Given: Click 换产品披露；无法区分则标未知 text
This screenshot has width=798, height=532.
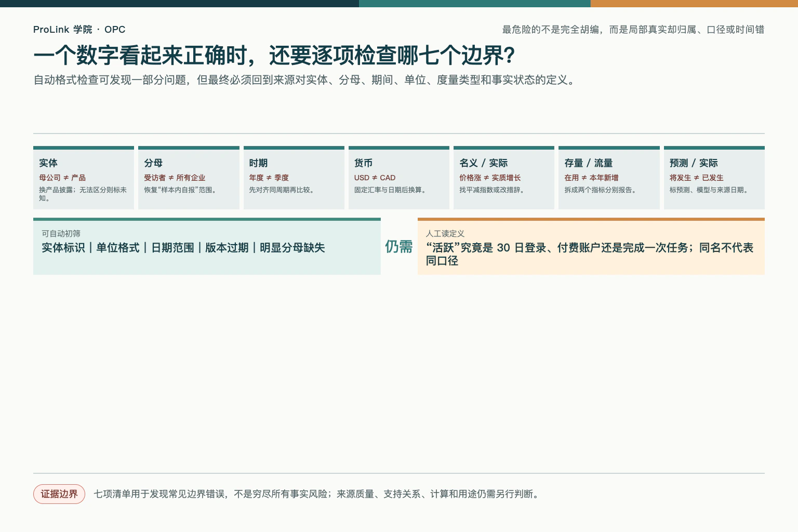Looking at the screenshot, I should point(83,194).
